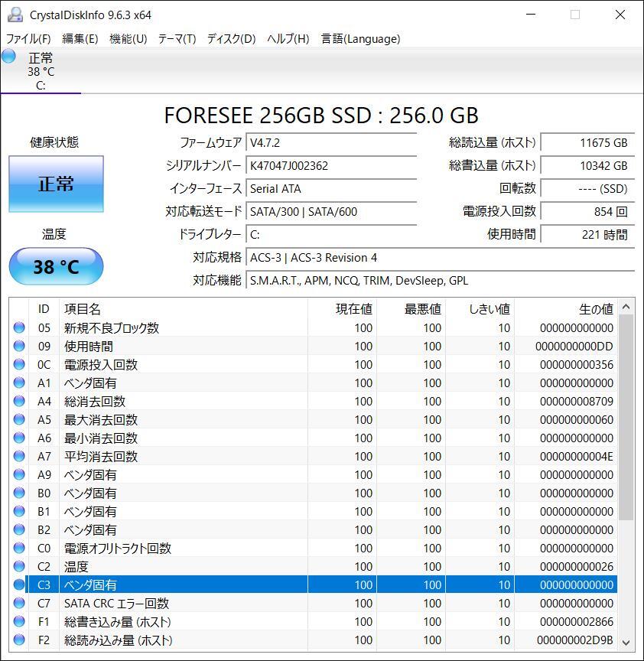Click status orb for B2 ベンダ固有 row
This screenshot has width=644, height=661.
19,529
